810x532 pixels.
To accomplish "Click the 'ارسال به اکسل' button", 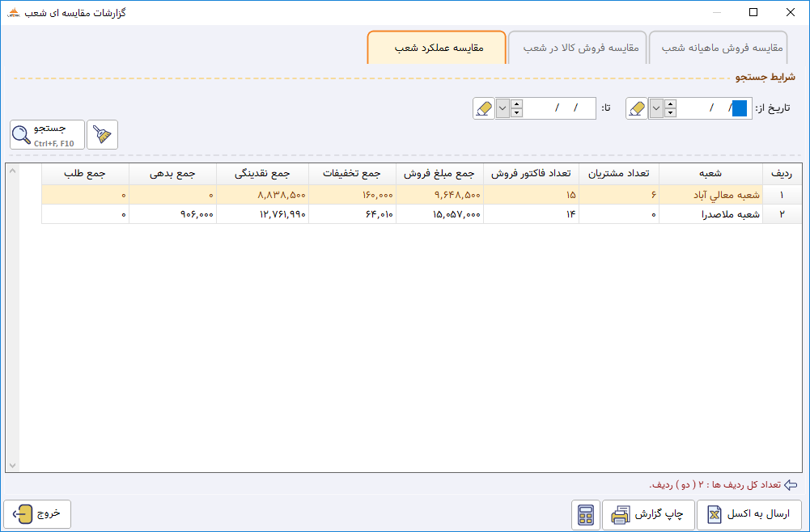I will pos(749,514).
